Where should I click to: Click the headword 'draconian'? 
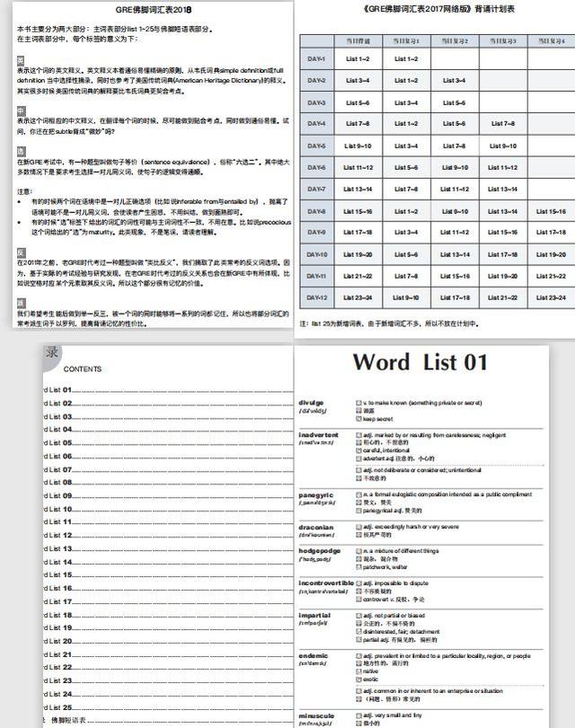[316, 528]
